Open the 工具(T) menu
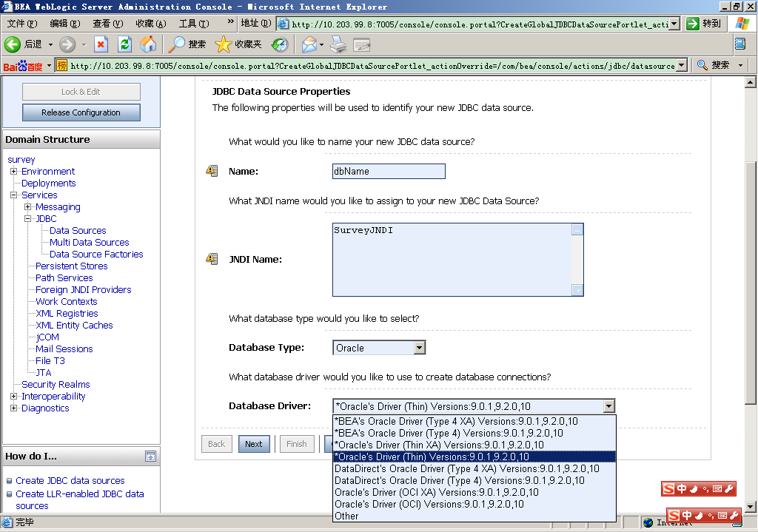The height and width of the screenshot is (532, 758). pos(192,24)
